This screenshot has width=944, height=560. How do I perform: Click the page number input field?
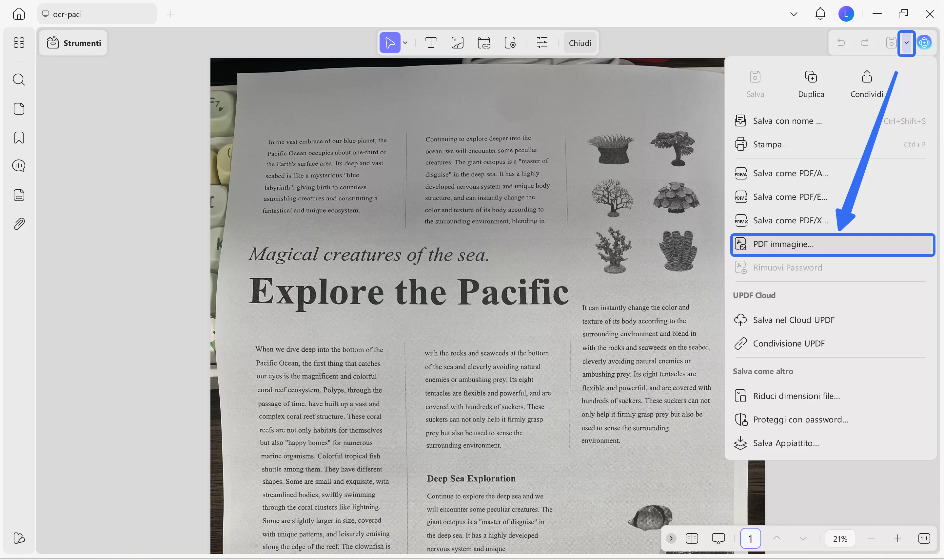pos(750,538)
